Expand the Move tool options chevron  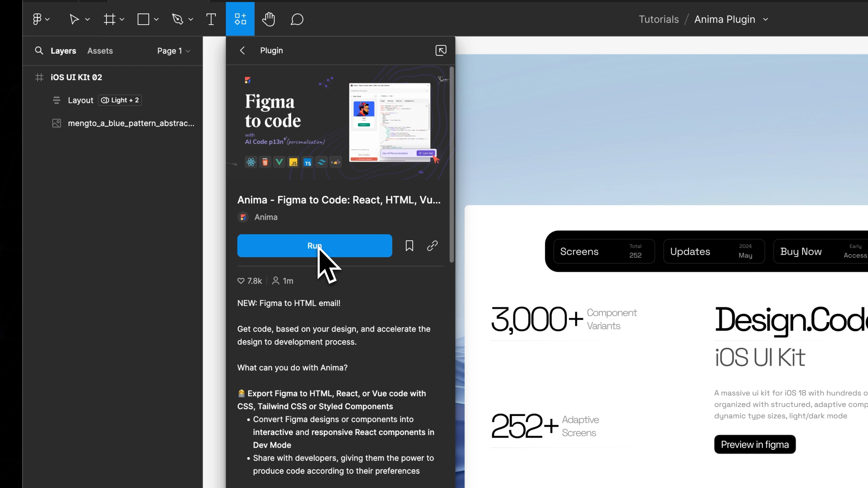tap(88, 19)
